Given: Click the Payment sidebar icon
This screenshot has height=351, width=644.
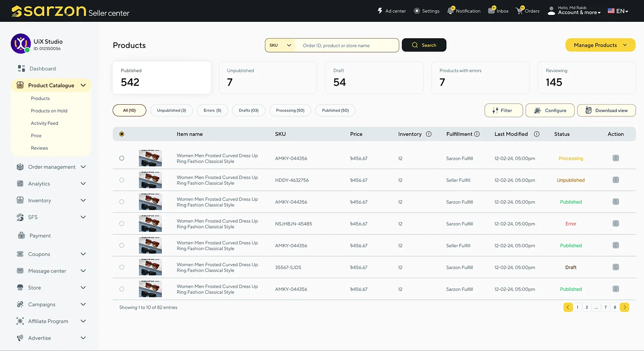Looking at the screenshot, I should (x=21, y=235).
